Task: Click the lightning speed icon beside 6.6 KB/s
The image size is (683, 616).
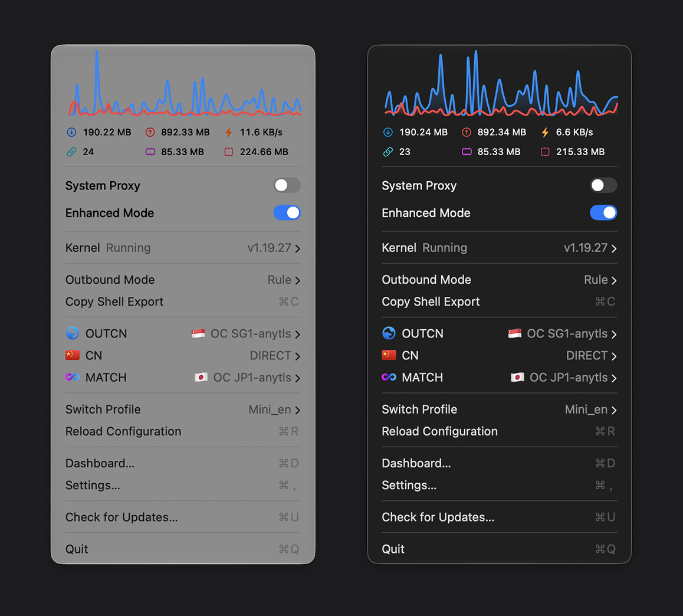Action: (x=545, y=132)
